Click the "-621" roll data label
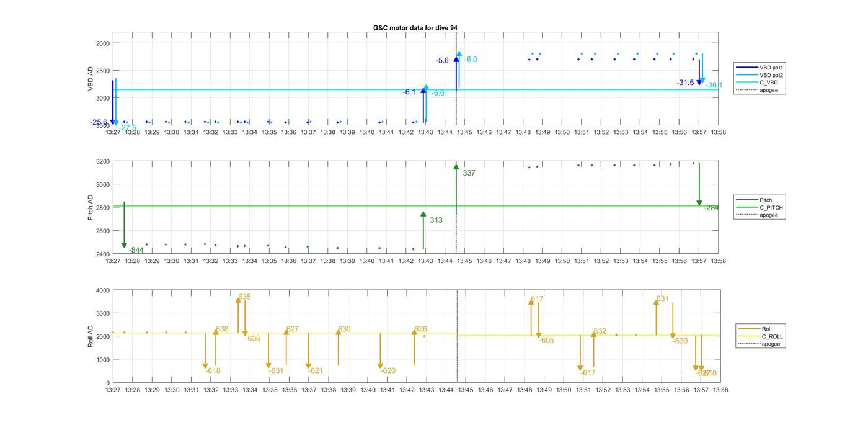Viewport: 868px width, 430px height. point(315,371)
